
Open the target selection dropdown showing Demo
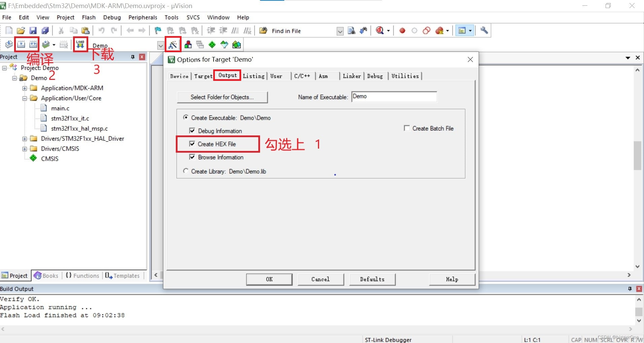(x=161, y=45)
